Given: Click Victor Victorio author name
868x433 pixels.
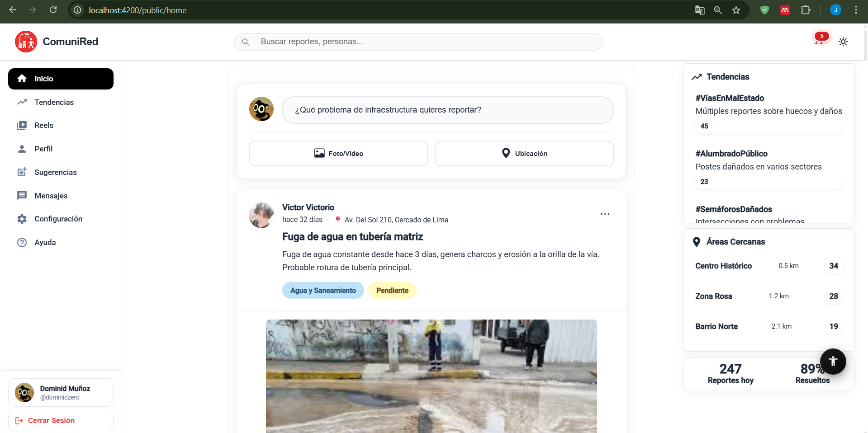Looking at the screenshot, I should point(308,207).
